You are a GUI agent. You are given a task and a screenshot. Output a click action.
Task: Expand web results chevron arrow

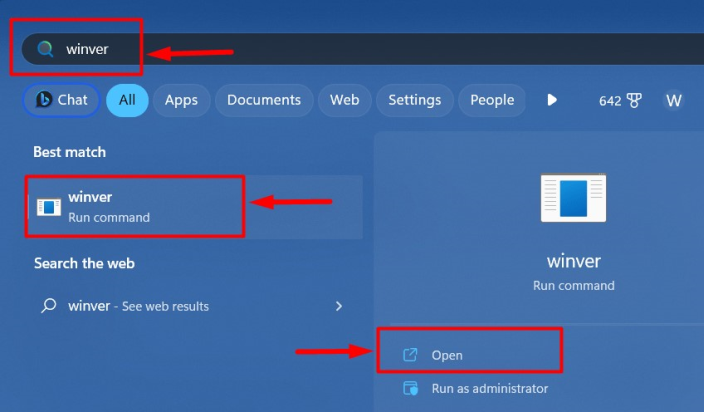(x=339, y=306)
